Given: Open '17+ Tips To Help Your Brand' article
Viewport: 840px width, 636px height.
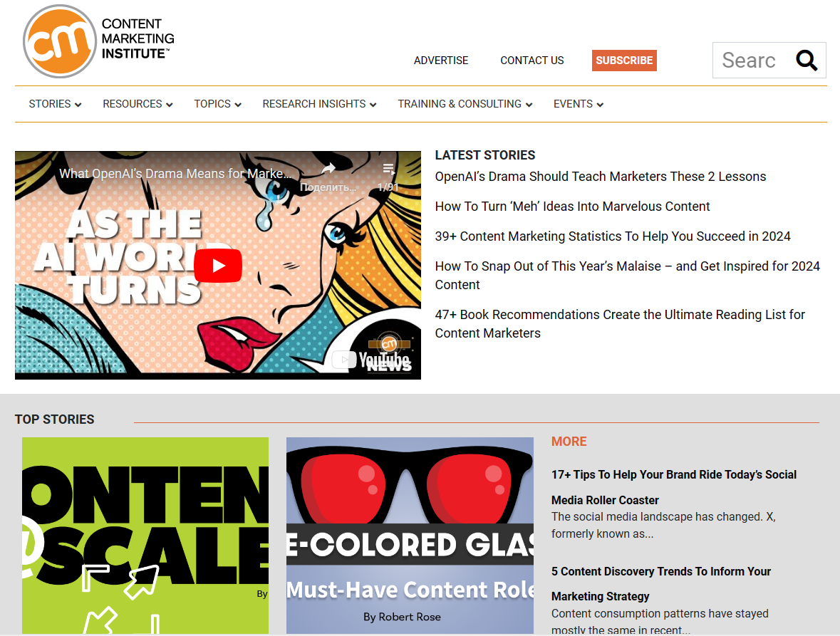Looking at the screenshot, I should click(x=674, y=487).
